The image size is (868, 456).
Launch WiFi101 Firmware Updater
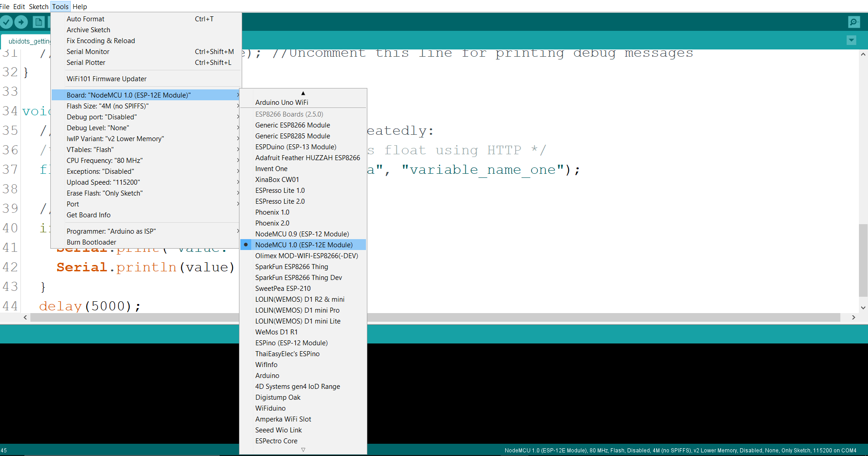pos(146,79)
